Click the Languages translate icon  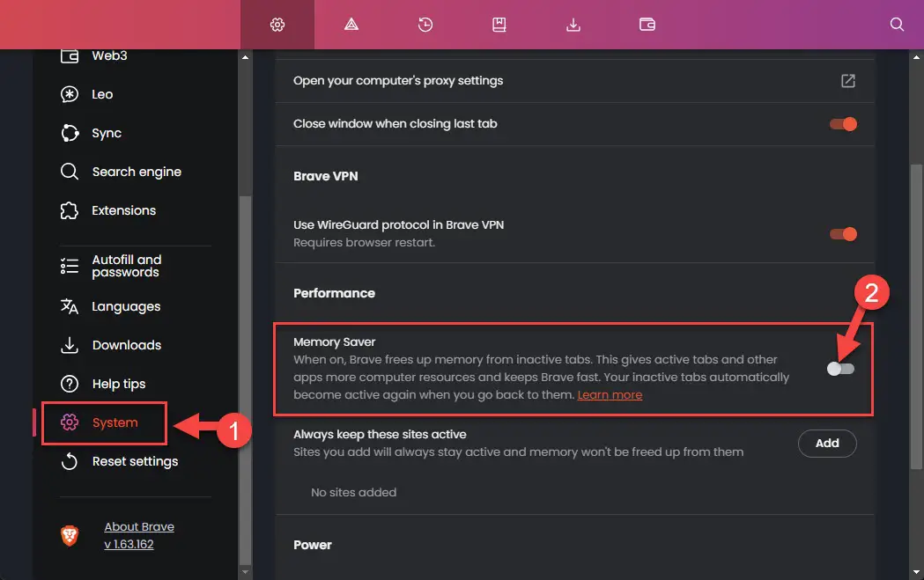tap(70, 306)
